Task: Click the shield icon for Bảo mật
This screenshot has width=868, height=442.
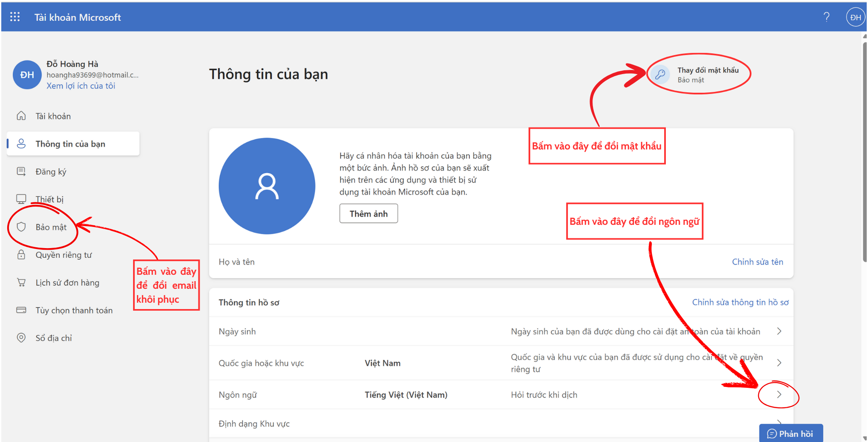Action: point(21,227)
